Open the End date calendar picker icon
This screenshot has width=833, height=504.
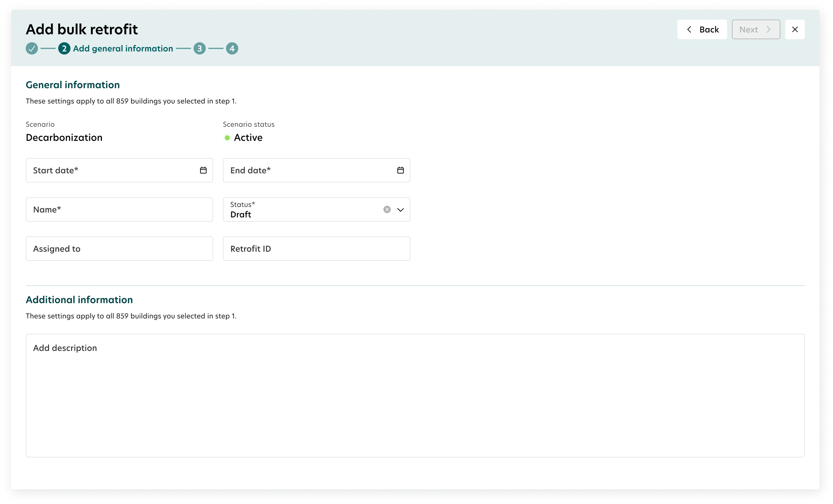(400, 170)
